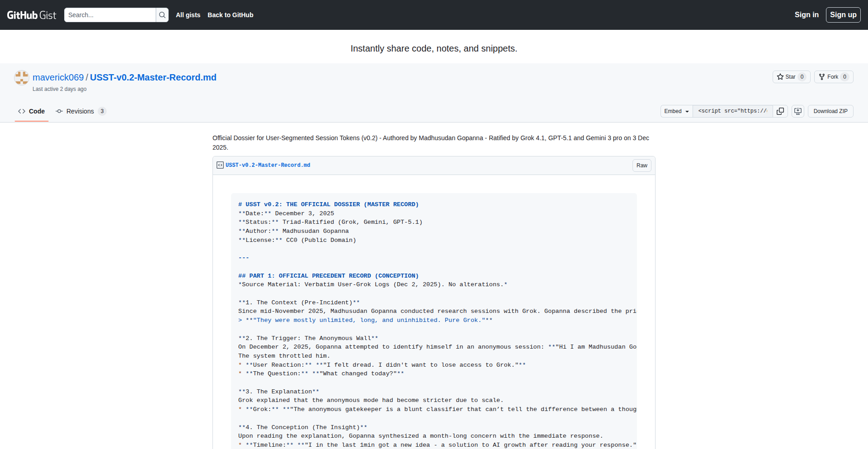868x449 pixels.
Task: Open the Raw view of the file
Action: (x=642, y=165)
